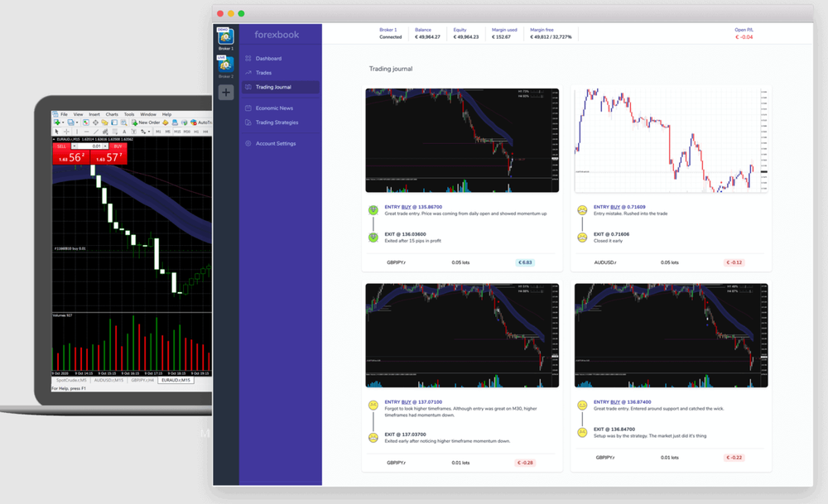The height and width of the screenshot is (504, 828).
Task: Open Dashboard in forexbook sidebar
Action: [x=268, y=59]
